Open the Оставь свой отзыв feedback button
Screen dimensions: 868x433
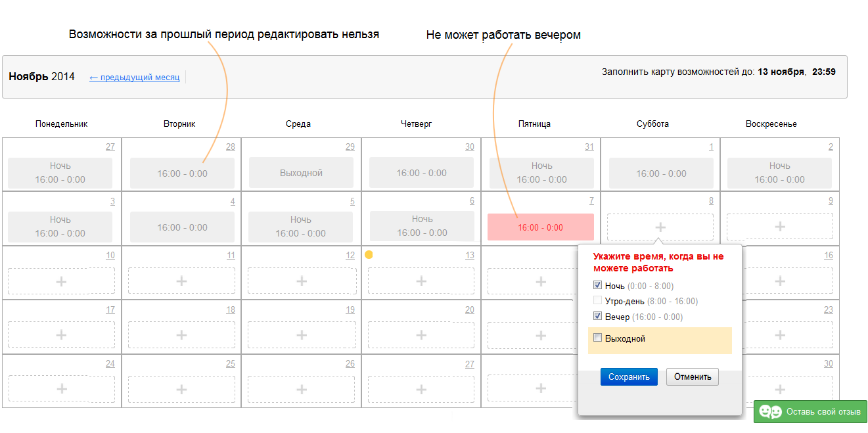(x=810, y=412)
